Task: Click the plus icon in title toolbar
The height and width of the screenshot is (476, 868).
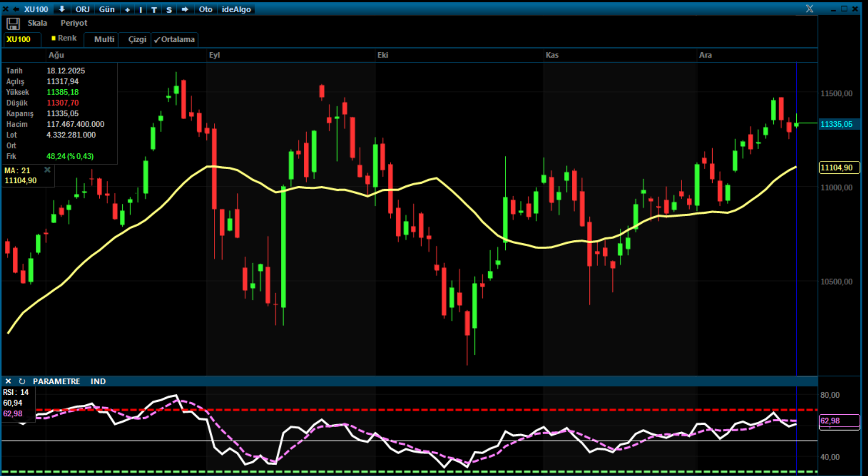Action: click(127, 10)
